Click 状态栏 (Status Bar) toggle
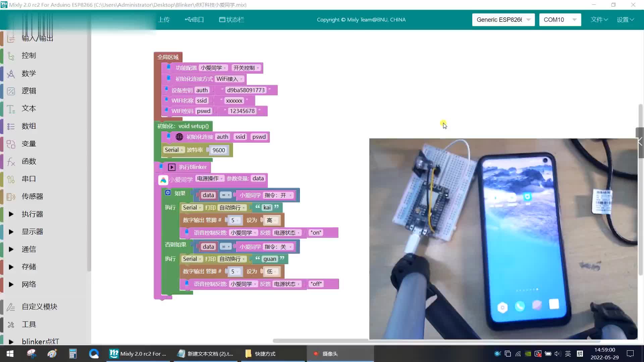Viewport: 644px width, 362px height. pyautogui.click(x=231, y=19)
